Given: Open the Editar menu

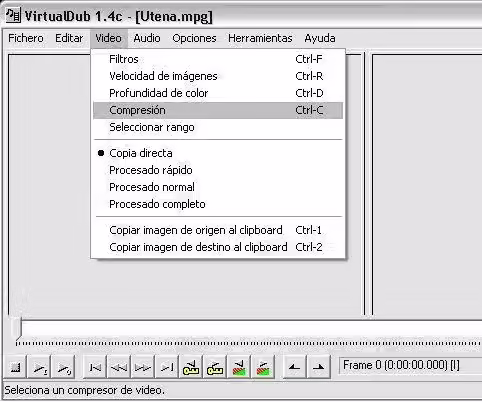Looking at the screenshot, I should (69, 38).
